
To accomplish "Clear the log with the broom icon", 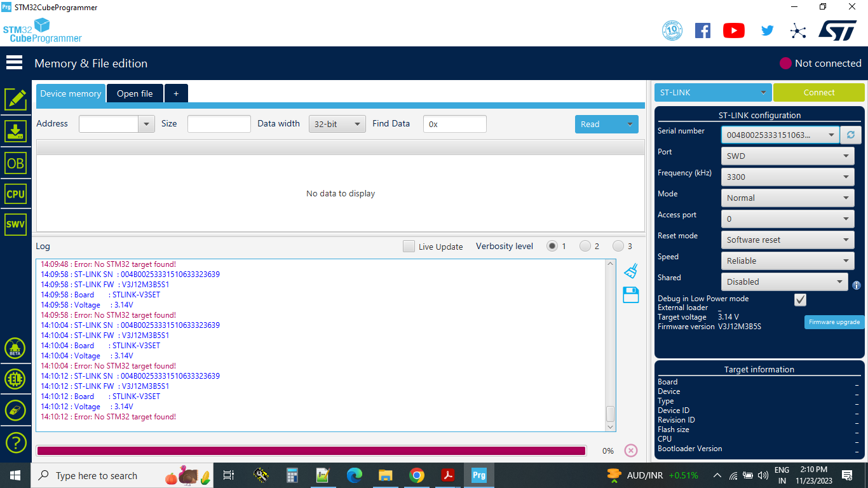I will pos(630,272).
